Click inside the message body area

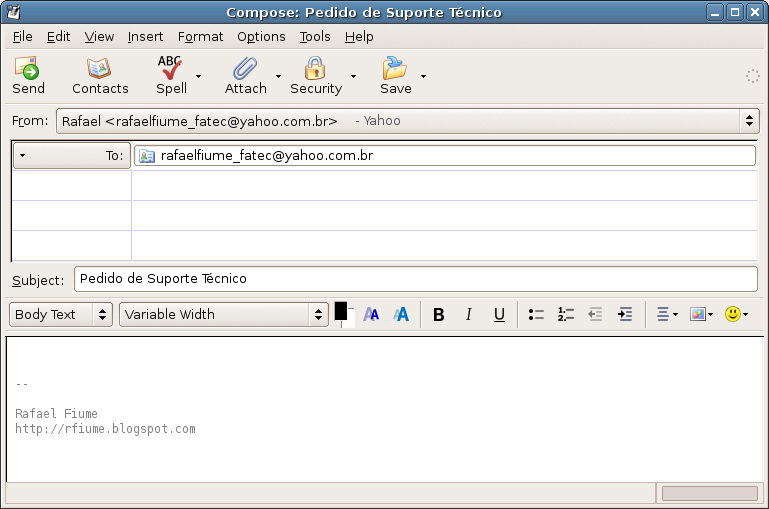click(x=385, y=409)
